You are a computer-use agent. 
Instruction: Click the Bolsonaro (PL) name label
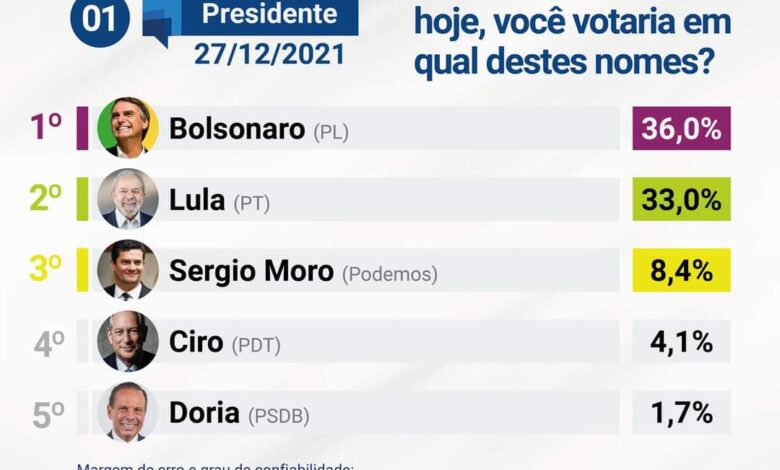pyautogui.click(x=259, y=129)
